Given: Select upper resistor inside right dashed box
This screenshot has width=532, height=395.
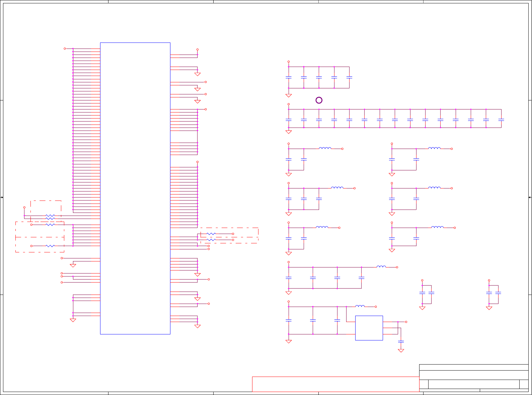Looking at the screenshot, I should pos(211,234).
